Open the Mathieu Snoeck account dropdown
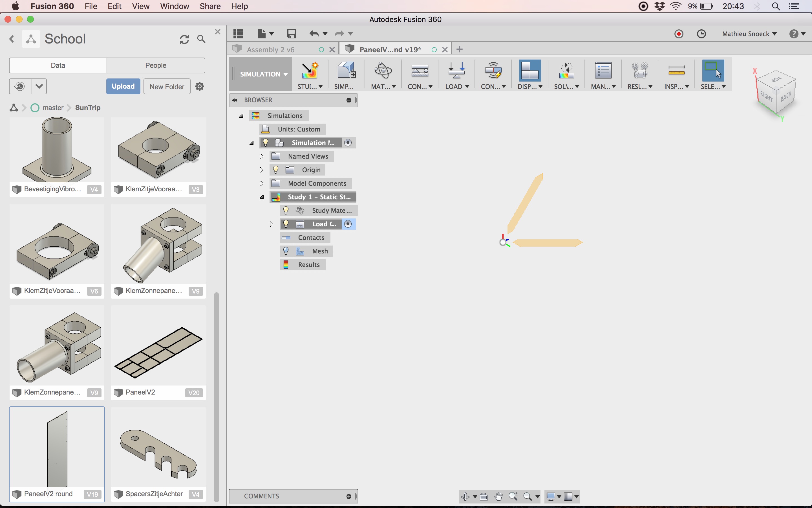This screenshot has height=508, width=812. [x=750, y=34]
